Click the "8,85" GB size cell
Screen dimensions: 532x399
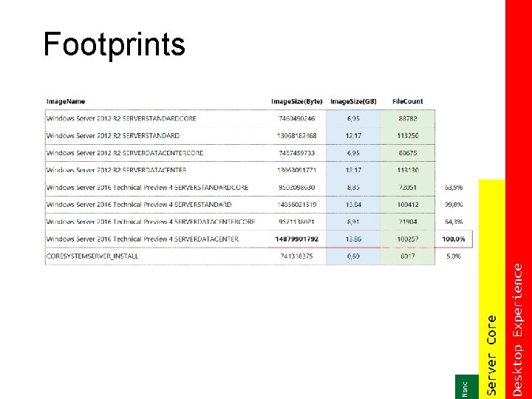(353, 187)
